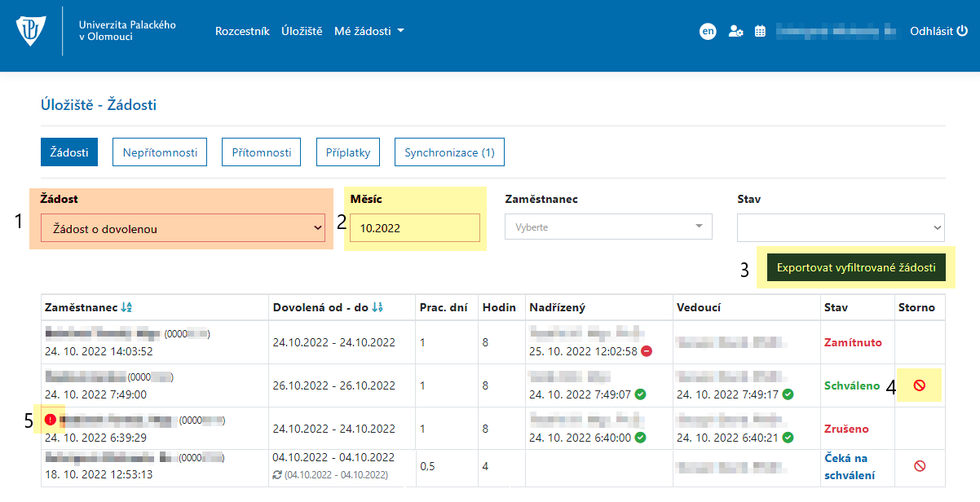Click the Odhlásit logout link

pos(938,31)
